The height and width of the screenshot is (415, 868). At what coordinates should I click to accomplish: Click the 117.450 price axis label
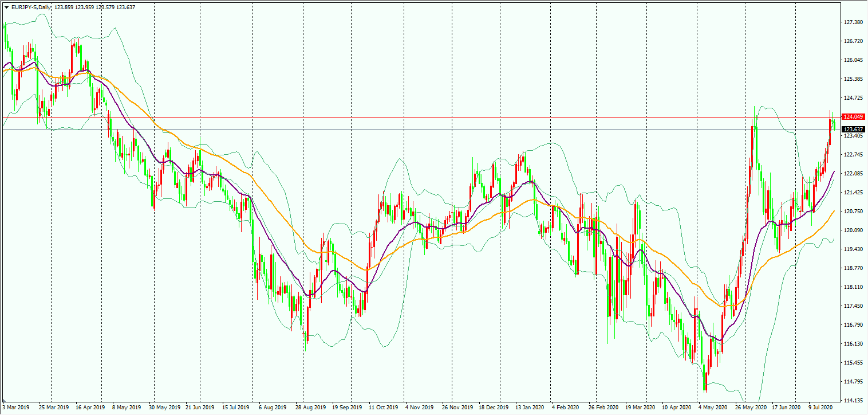point(854,306)
